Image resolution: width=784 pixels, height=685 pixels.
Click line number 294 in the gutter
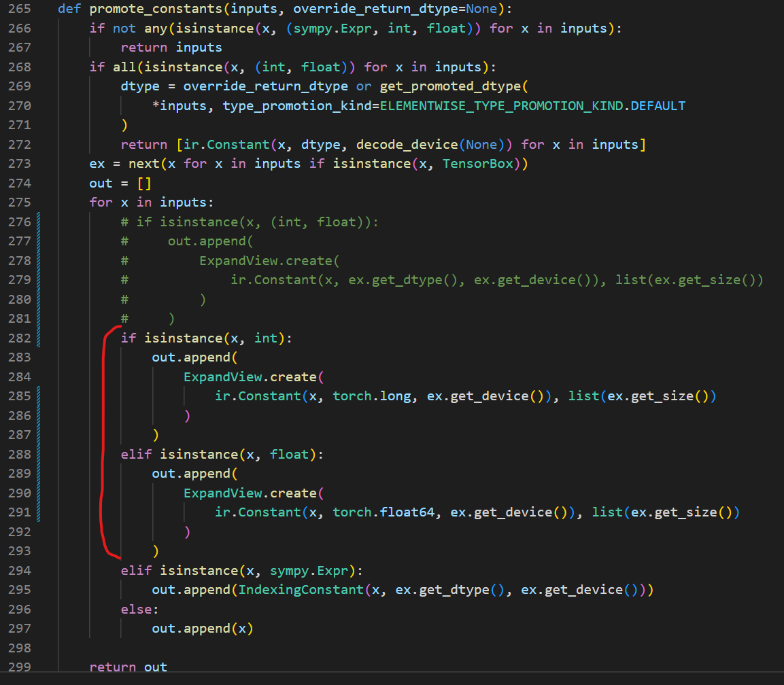tap(20, 571)
